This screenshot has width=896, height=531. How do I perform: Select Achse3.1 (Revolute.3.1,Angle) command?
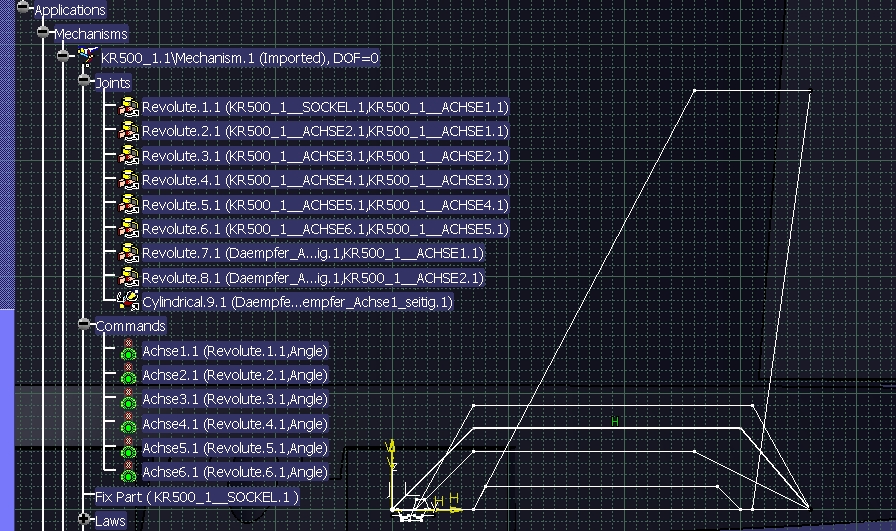(235, 399)
